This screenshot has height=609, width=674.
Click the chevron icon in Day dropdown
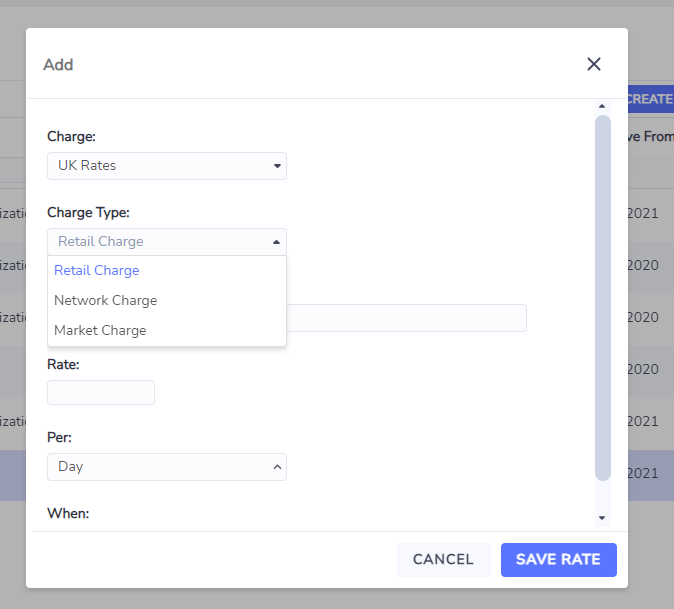coord(277,467)
